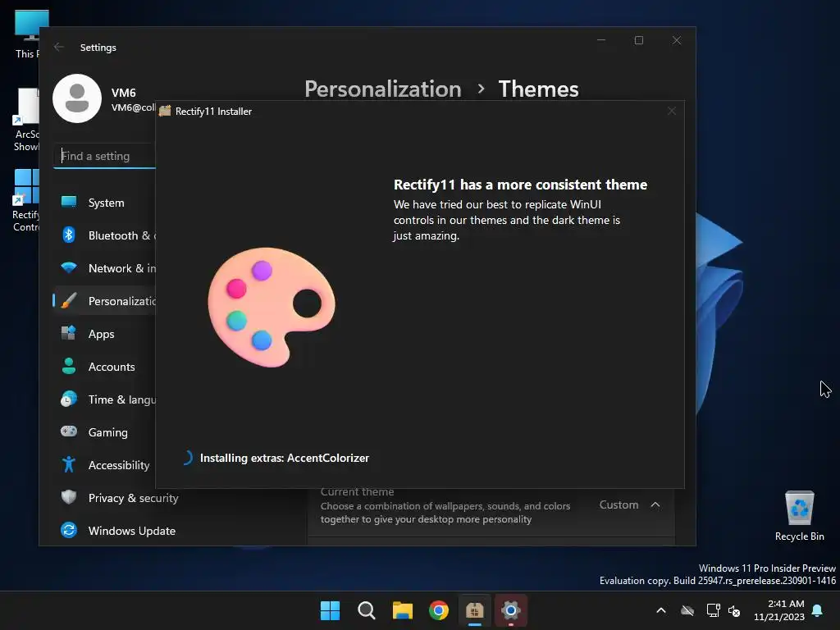Select the This PC desktop icon
The width and height of the screenshot is (840, 630).
pos(27,33)
